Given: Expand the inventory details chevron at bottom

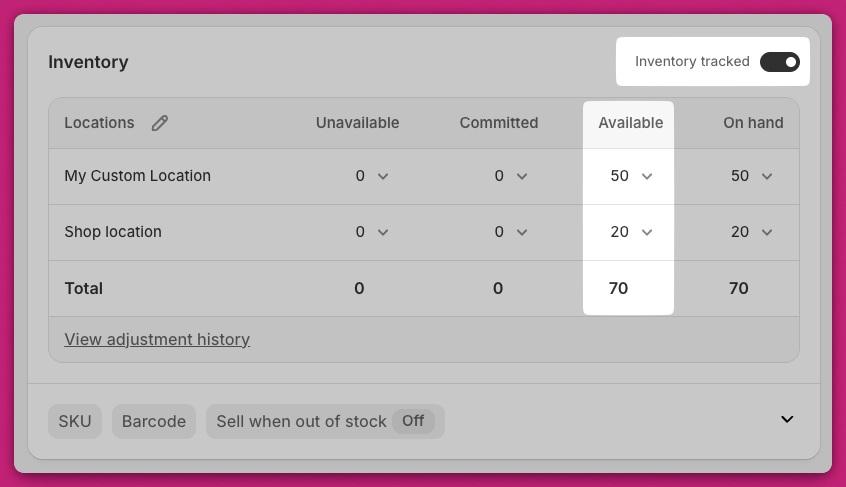Looking at the screenshot, I should [x=787, y=419].
